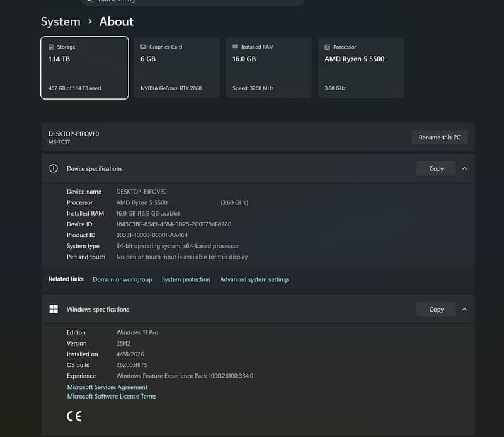Open the Installed RAM 16.0 GB card

click(268, 67)
